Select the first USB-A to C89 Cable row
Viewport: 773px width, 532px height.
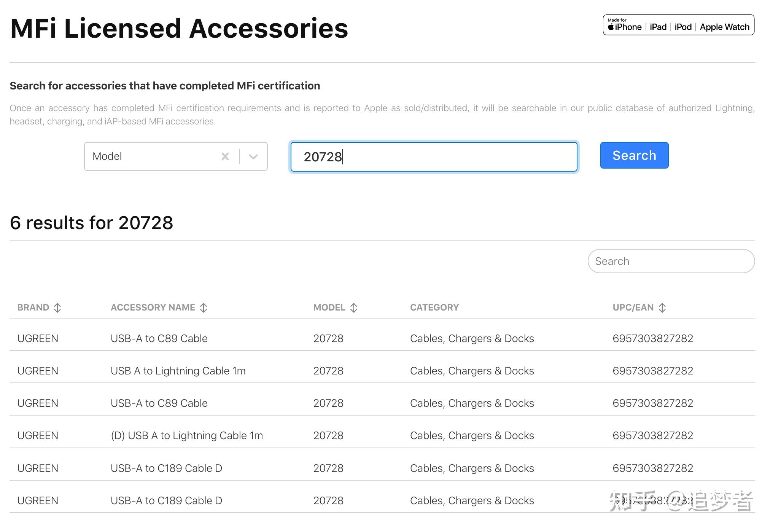(x=159, y=338)
